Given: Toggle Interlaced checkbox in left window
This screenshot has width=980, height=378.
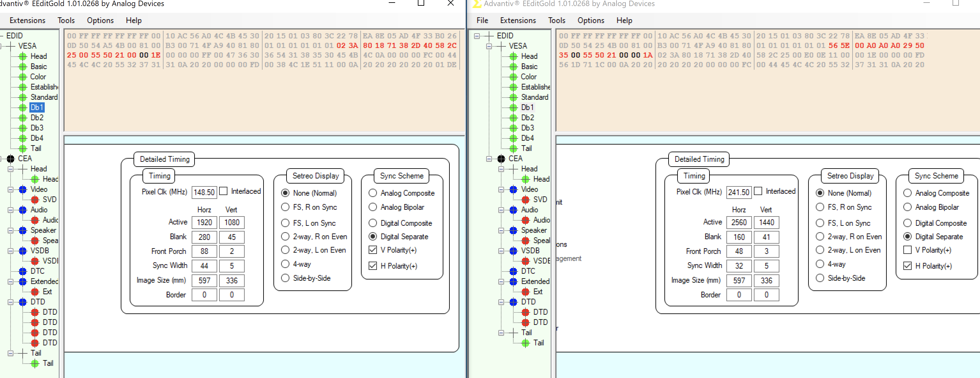Looking at the screenshot, I should click(x=224, y=191).
